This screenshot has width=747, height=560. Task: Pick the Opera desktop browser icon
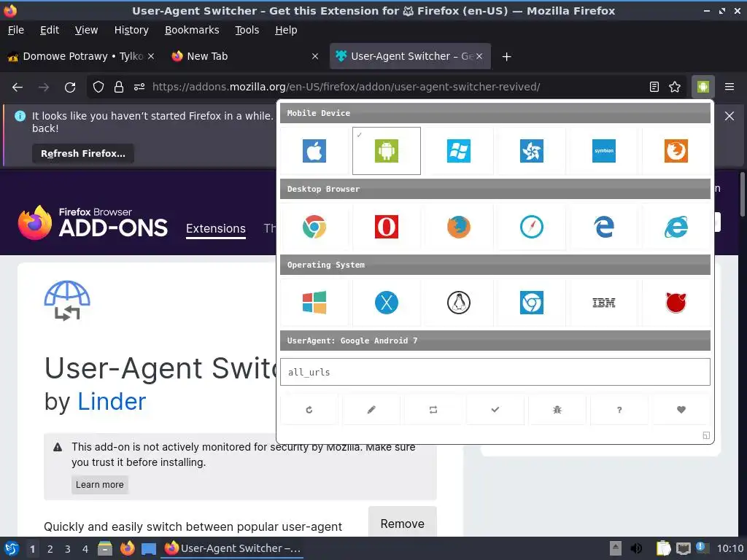[387, 227]
